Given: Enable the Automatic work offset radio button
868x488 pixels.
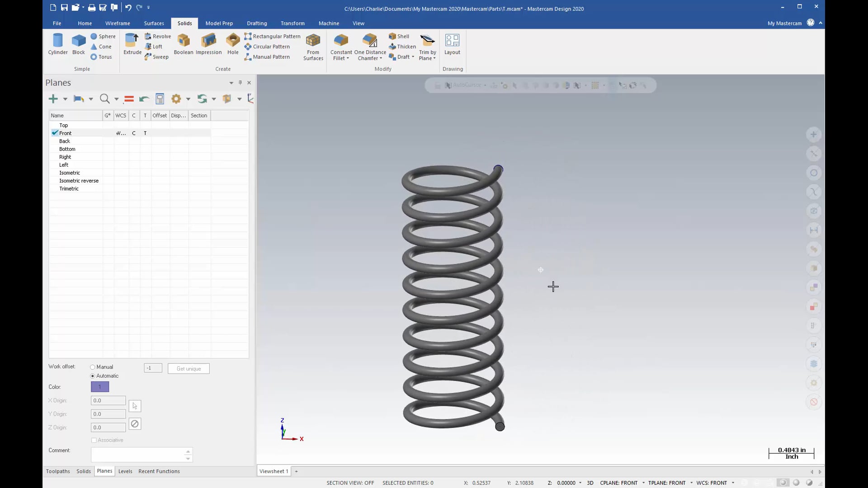Looking at the screenshot, I should pyautogui.click(x=92, y=376).
